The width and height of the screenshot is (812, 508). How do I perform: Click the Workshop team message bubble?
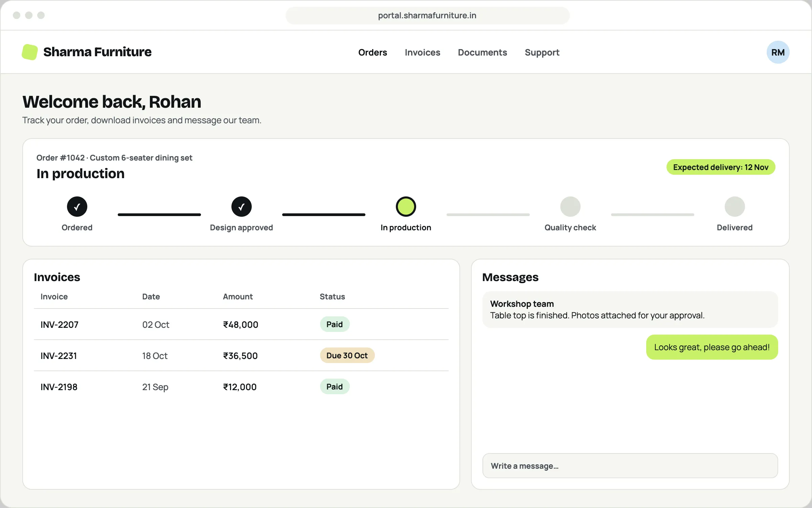pos(630,310)
